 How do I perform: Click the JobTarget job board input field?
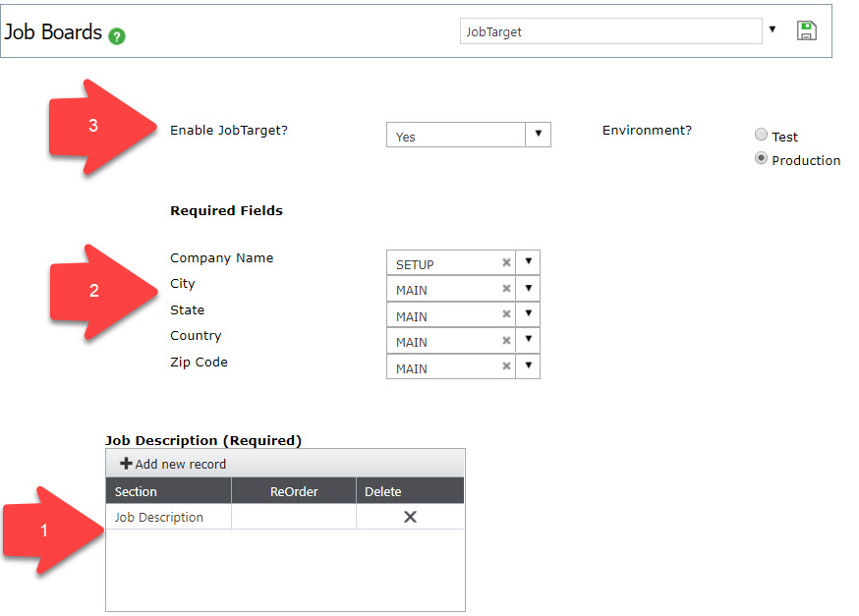[x=610, y=31]
